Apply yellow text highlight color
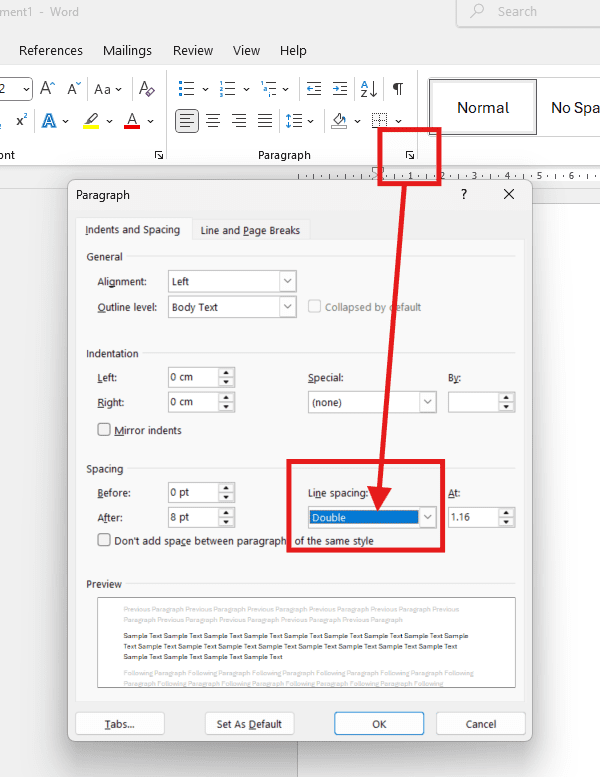The image size is (600, 777). (91, 121)
